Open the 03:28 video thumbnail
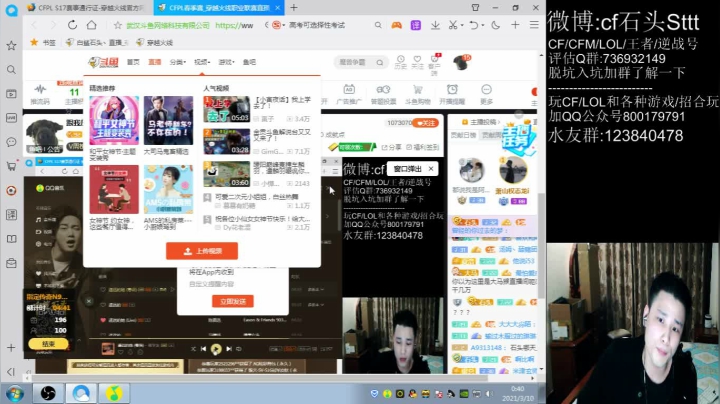Screen dimensions: 720x404 227,141
